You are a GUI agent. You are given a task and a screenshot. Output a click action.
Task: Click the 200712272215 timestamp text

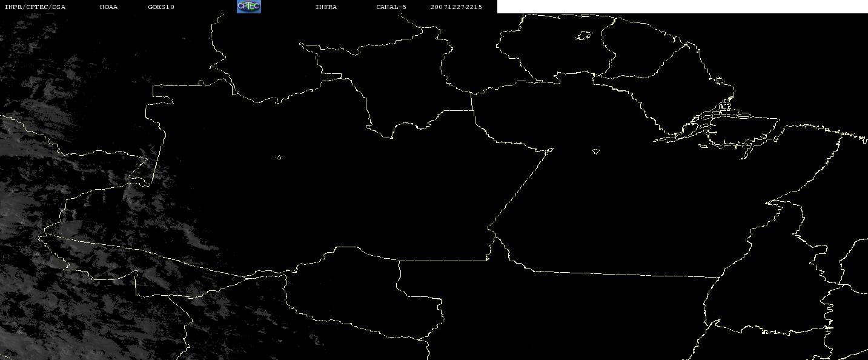pyautogui.click(x=456, y=7)
